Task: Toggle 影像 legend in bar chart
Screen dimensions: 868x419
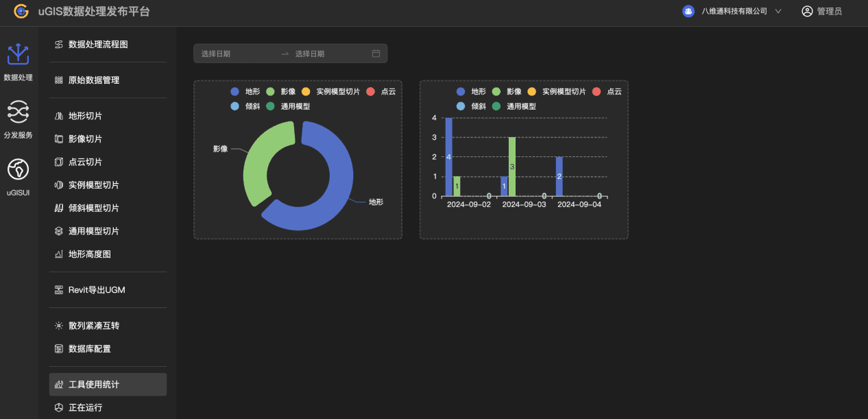Action: coord(506,92)
